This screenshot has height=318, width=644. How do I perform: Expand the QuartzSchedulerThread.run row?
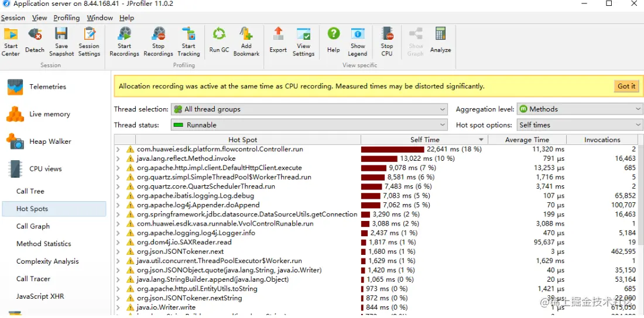click(118, 186)
